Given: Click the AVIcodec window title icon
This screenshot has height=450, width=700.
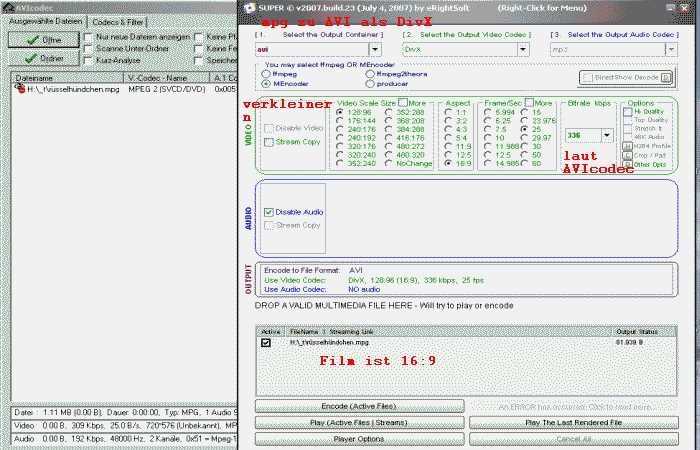Looking at the screenshot, I should click(7, 6).
